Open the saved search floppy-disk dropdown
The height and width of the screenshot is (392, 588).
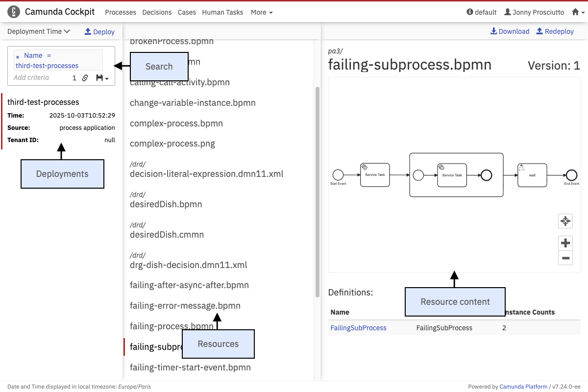point(102,78)
